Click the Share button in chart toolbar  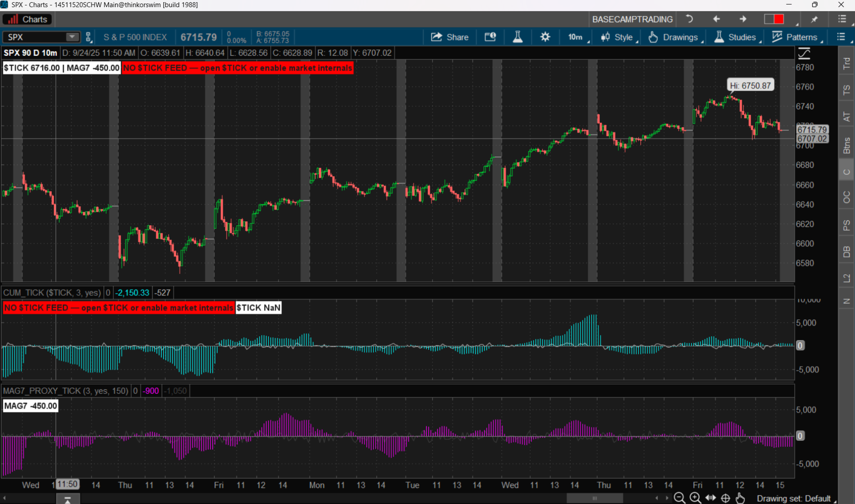coord(450,37)
